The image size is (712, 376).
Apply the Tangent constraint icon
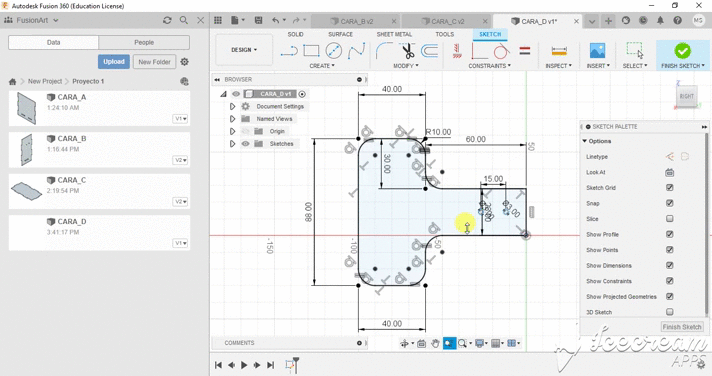(501, 51)
